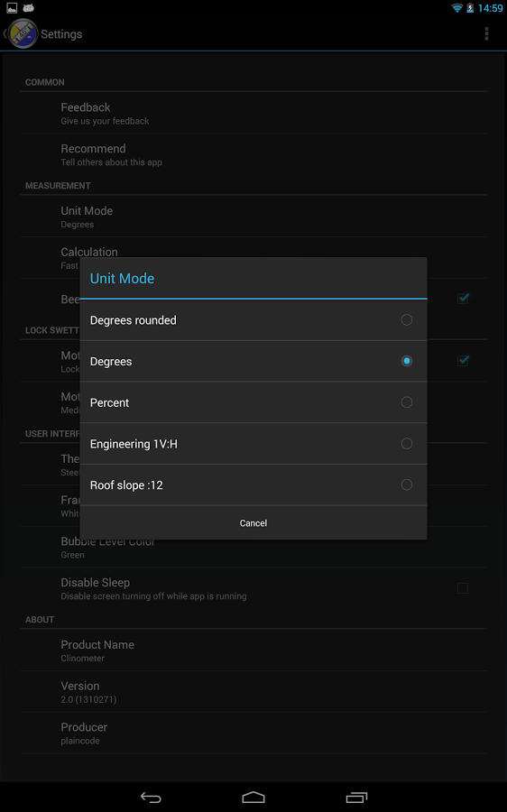507x812 pixels.
Task: Open the overflow menu icon
Action: coord(486,33)
